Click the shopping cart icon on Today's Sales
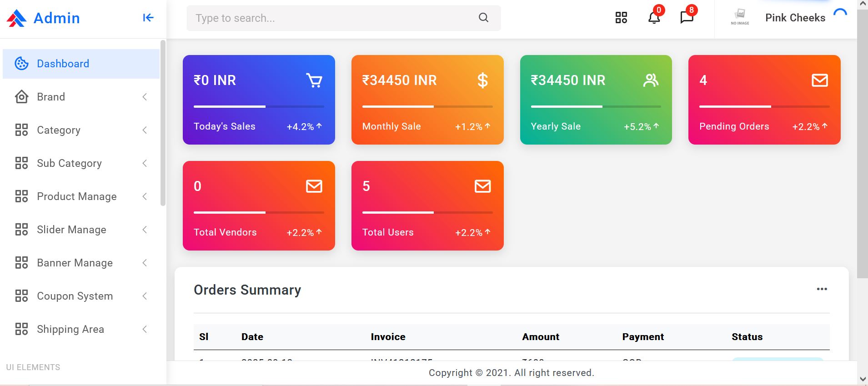Viewport: 868px width, 386px height. 314,80
